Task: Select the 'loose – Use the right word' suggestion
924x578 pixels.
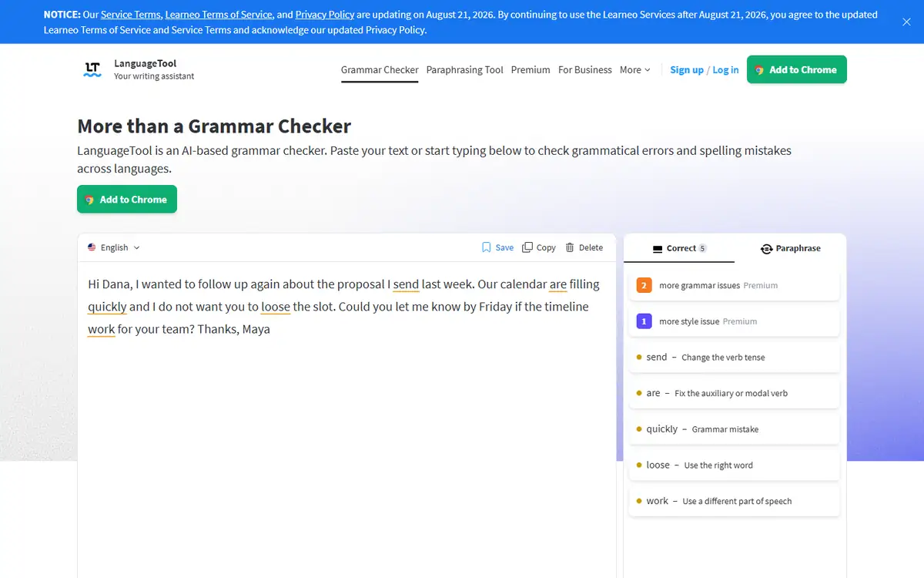Action: pos(734,465)
